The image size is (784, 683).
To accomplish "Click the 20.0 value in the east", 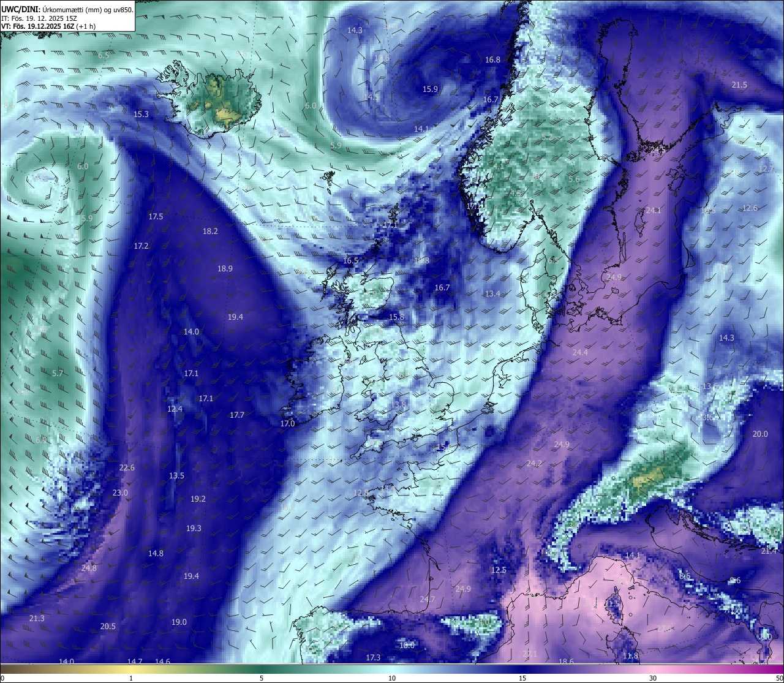I will tap(759, 434).
